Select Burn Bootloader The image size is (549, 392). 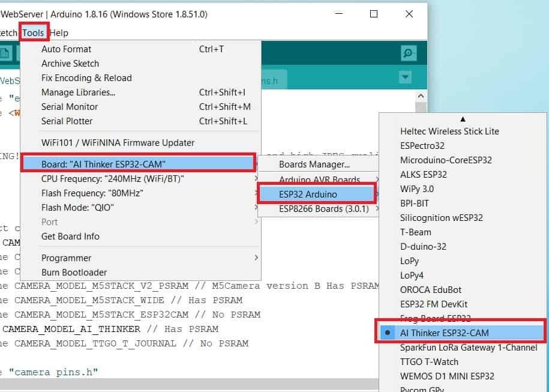[x=141, y=272]
